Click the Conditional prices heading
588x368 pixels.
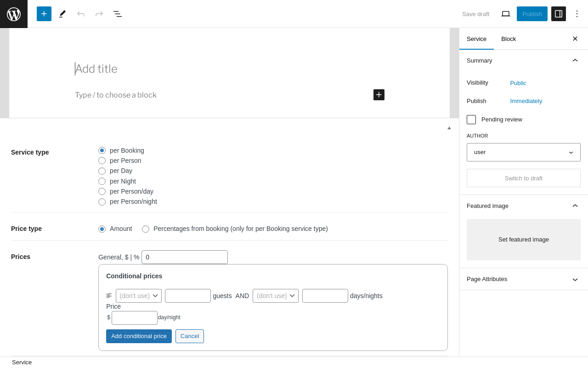pyautogui.click(x=134, y=276)
